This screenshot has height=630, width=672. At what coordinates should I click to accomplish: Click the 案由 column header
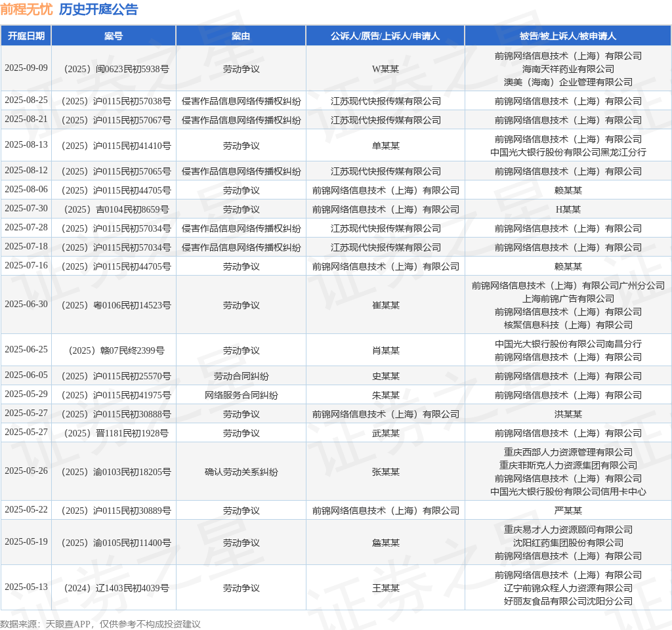(x=241, y=36)
